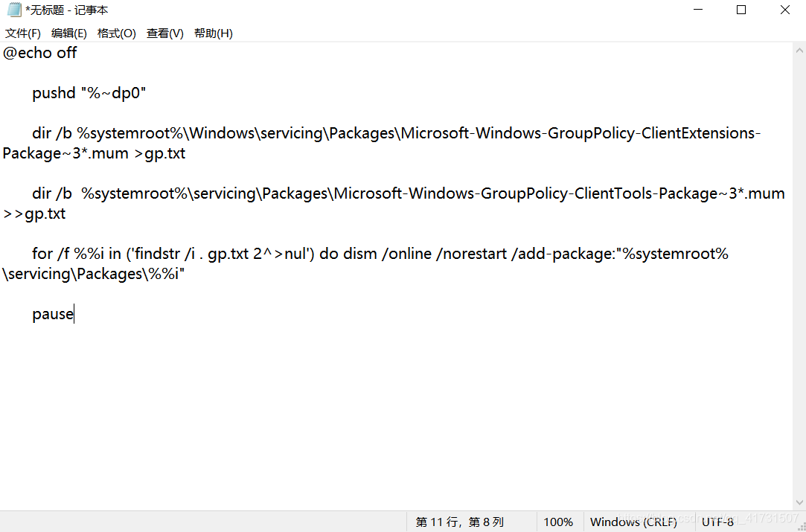Click the '/add-package:' text
This screenshot has height=532, width=806.
pos(564,254)
